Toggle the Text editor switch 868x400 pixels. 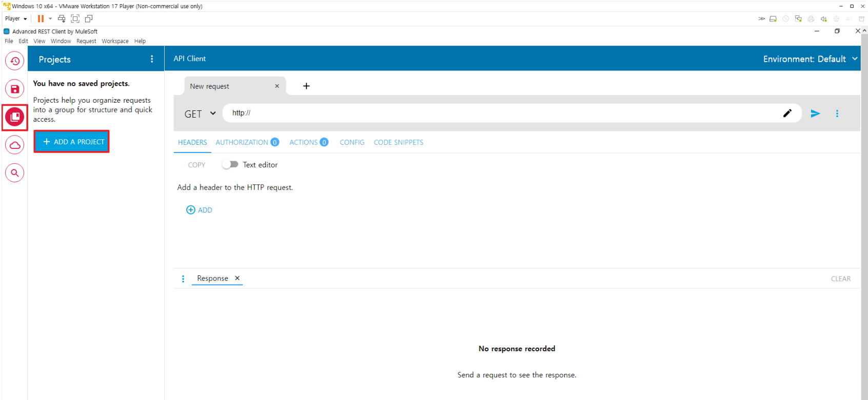230,164
